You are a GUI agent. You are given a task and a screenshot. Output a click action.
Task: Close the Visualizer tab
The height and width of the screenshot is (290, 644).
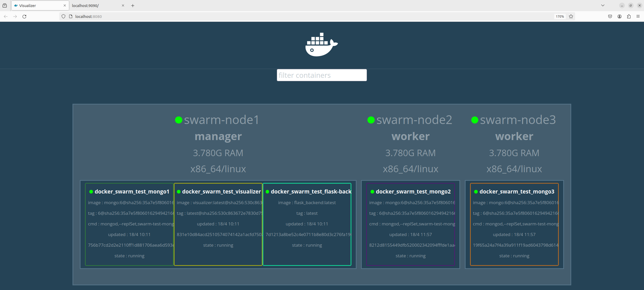(64, 5)
